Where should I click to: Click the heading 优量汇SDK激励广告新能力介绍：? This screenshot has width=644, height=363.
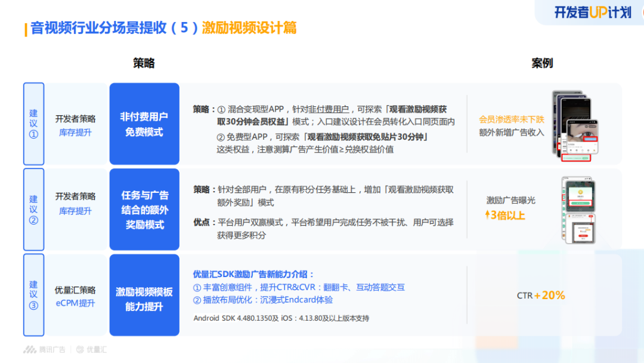pyautogui.click(x=254, y=274)
